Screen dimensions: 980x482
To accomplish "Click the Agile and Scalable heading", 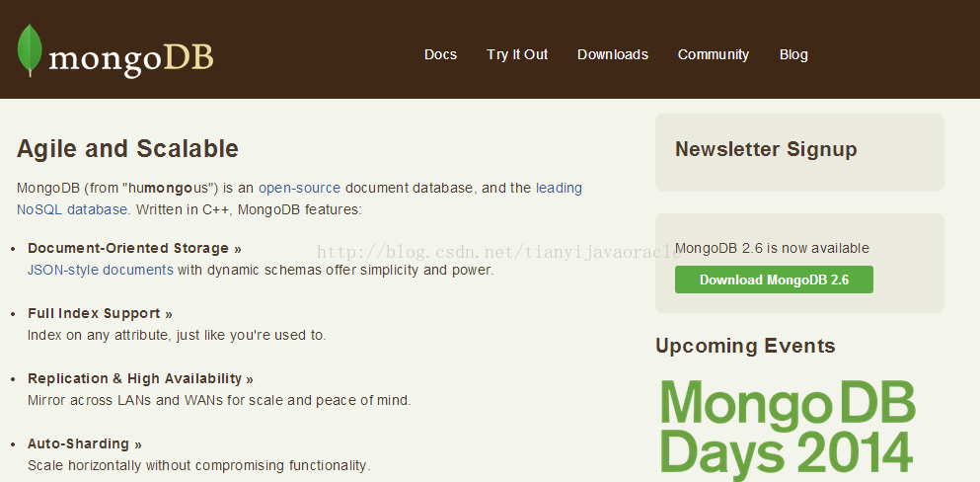I will 127,149.
